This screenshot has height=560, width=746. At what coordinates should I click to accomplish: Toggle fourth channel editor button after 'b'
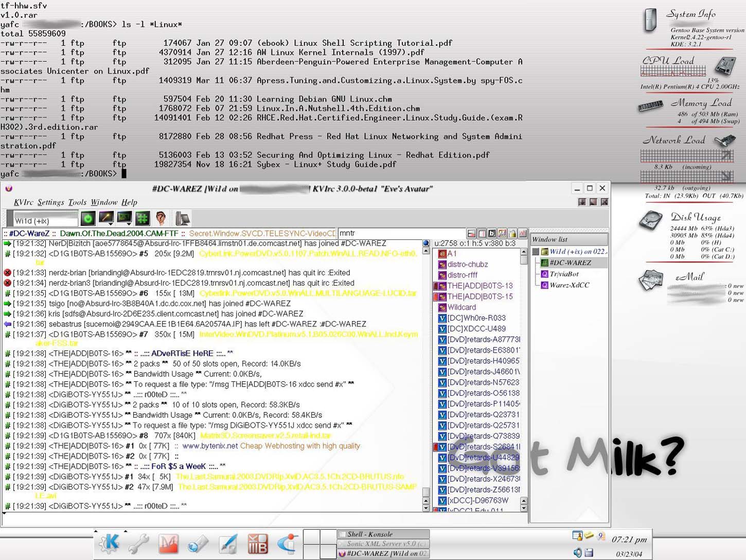(502, 233)
